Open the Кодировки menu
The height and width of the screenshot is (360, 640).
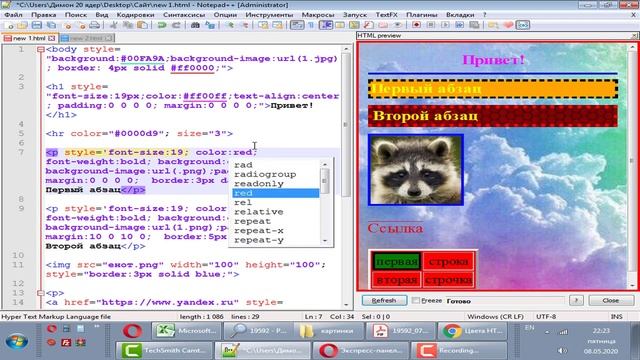point(135,15)
